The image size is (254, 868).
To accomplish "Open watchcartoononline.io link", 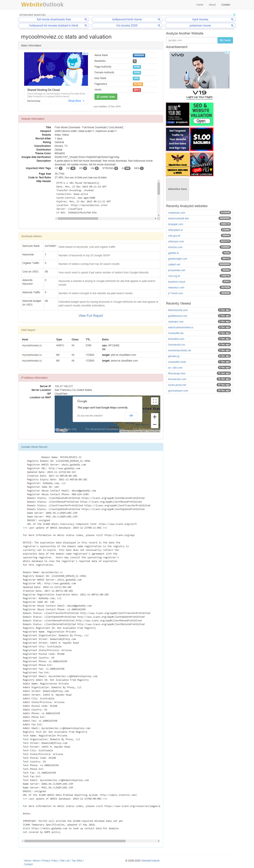I will pyautogui.click(x=181, y=328).
